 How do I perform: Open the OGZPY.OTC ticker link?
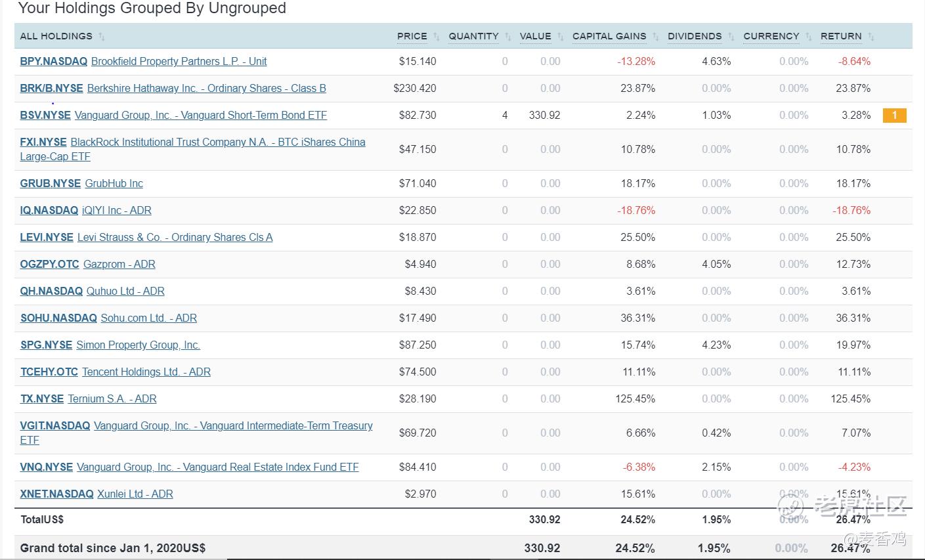point(49,264)
